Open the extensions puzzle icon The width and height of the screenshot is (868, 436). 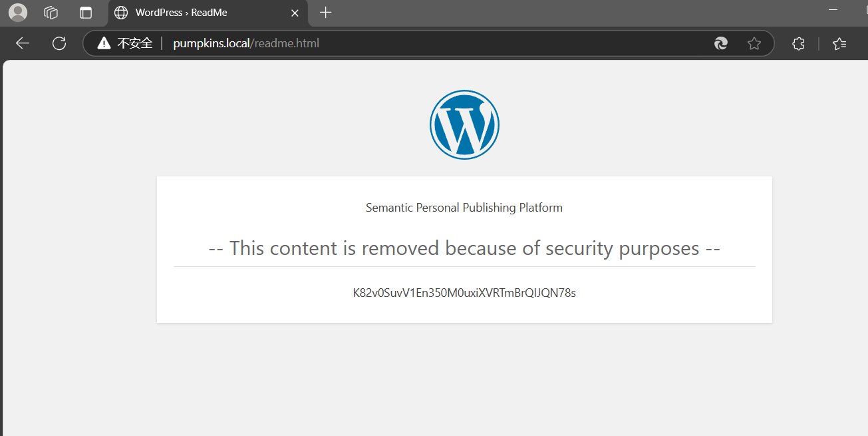coord(799,43)
